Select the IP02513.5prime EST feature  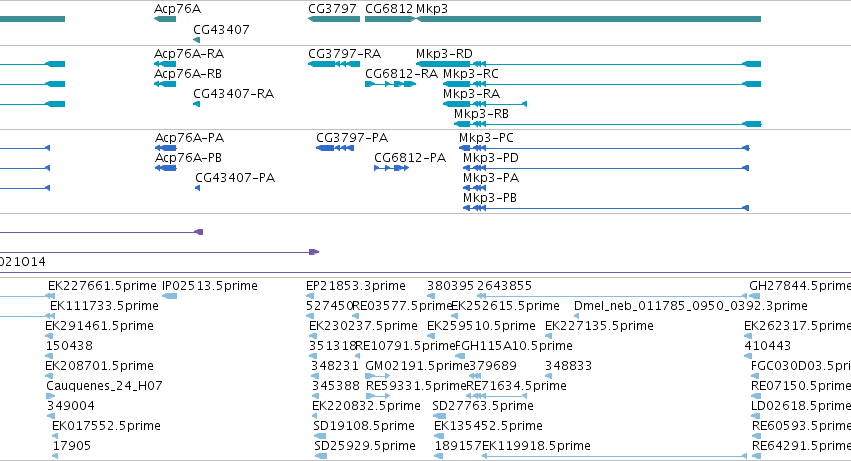click(x=170, y=296)
